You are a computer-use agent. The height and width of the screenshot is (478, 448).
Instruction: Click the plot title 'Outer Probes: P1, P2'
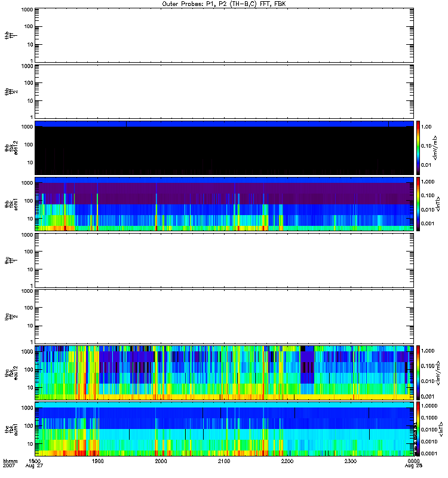(x=224, y=3)
